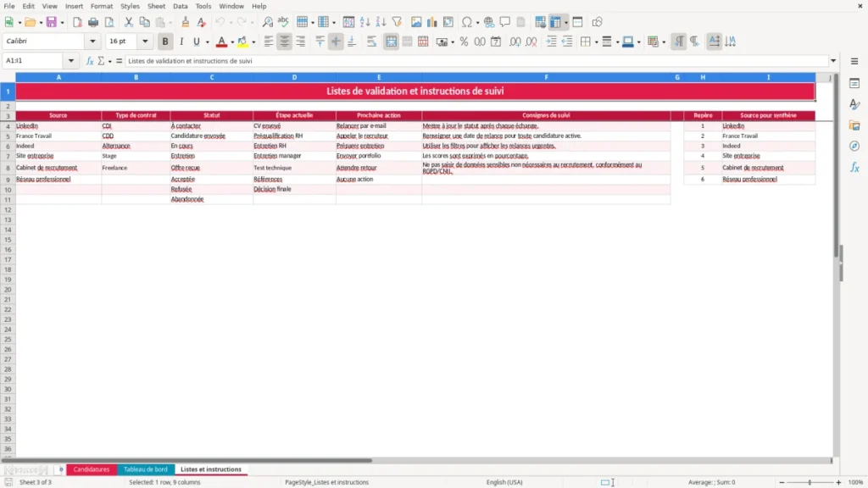The height and width of the screenshot is (488, 868).
Task: Click the Merge and Center Cells icon
Action: [x=391, y=42]
